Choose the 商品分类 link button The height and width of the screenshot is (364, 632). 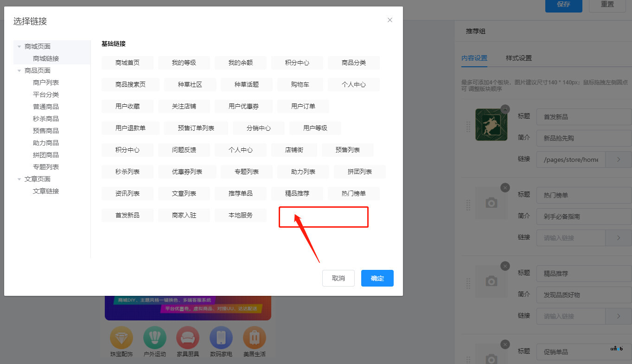[x=354, y=63]
